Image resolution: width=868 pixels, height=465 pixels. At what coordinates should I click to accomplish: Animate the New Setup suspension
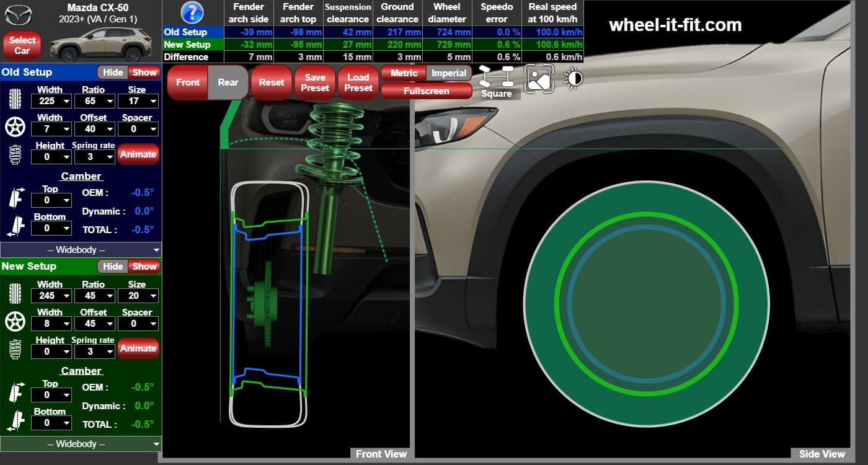click(x=138, y=348)
